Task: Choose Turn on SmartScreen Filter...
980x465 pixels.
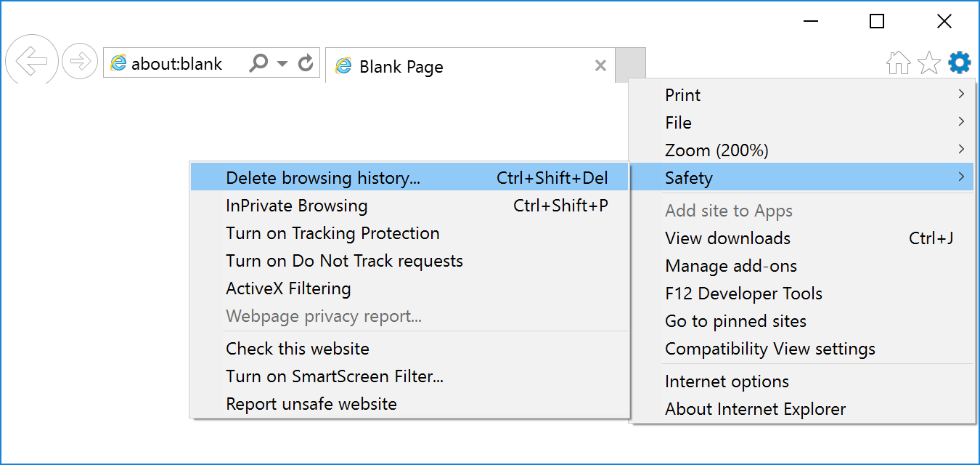Action: point(409,376)
